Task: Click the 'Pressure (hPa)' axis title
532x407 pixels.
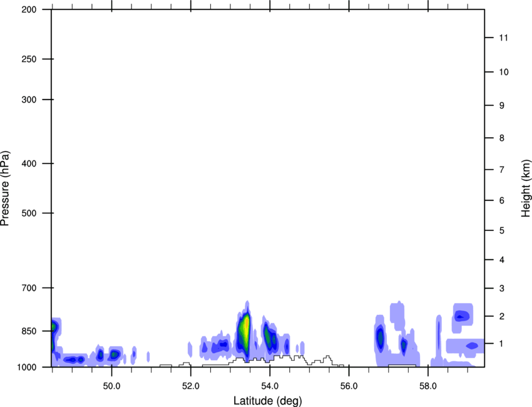Action: coord(5,188)
